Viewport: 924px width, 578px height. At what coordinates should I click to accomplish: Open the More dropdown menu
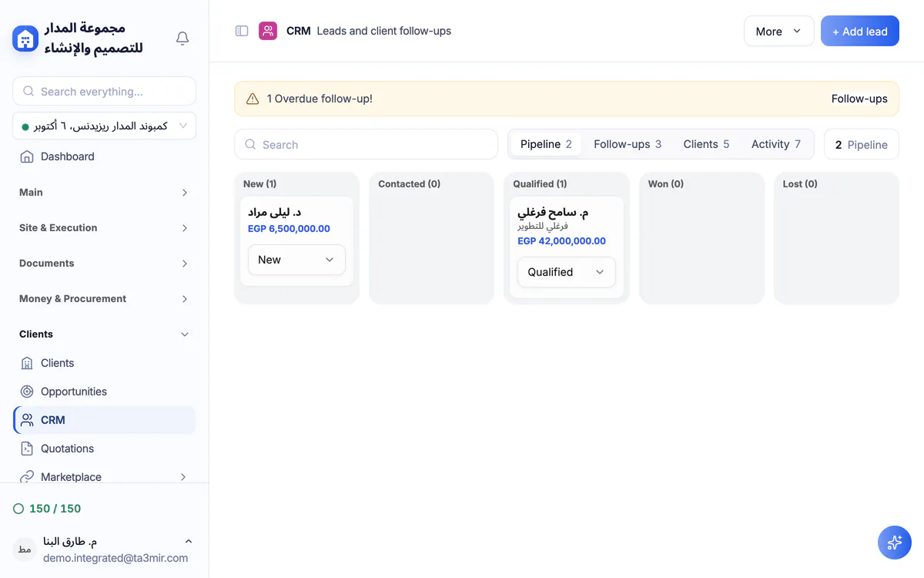[x=778, y=31]
